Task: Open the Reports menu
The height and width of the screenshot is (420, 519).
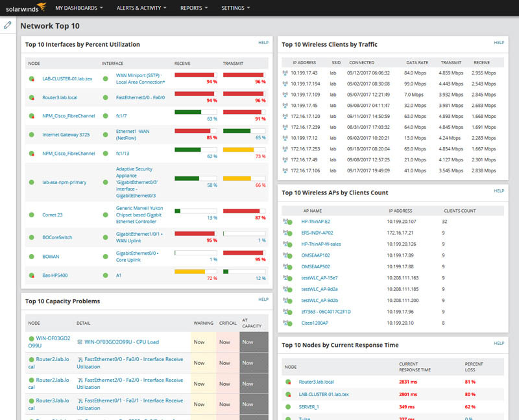Action: pos(194,8)
